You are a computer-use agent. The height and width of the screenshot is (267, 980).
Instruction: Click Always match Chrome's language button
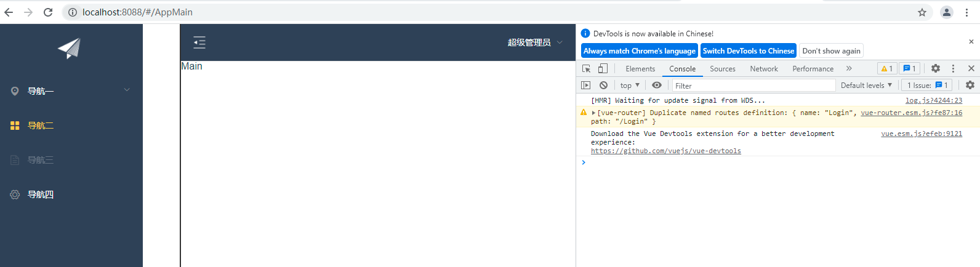(x=639, y=50)
